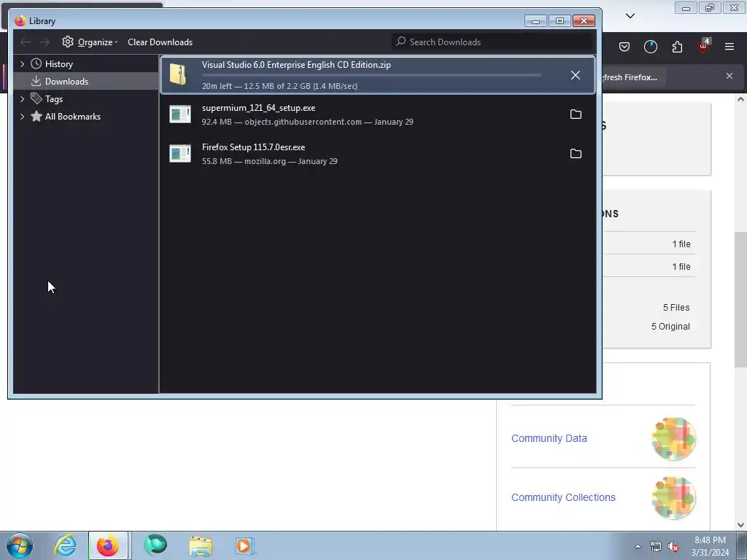The height and width of the screenshot is (560, 747).
Task: Open Windows Explorer from taskbar
Action: click(201, 545)
